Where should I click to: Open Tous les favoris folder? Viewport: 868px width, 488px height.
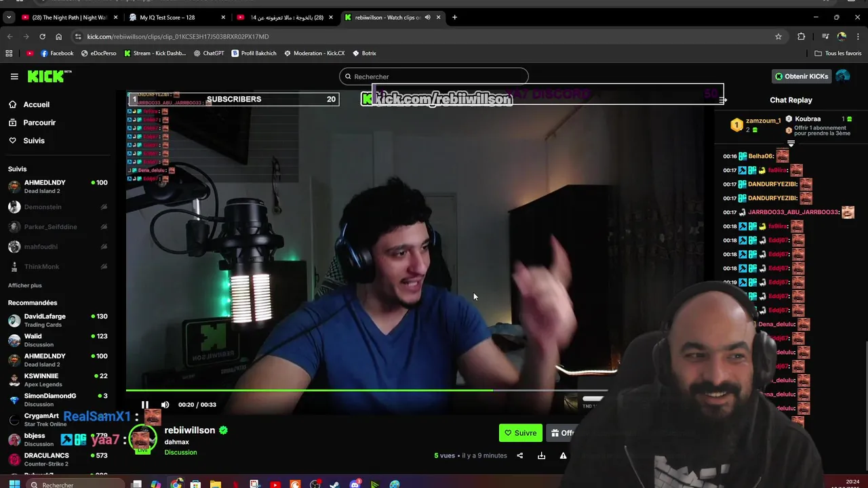point(838,53)
